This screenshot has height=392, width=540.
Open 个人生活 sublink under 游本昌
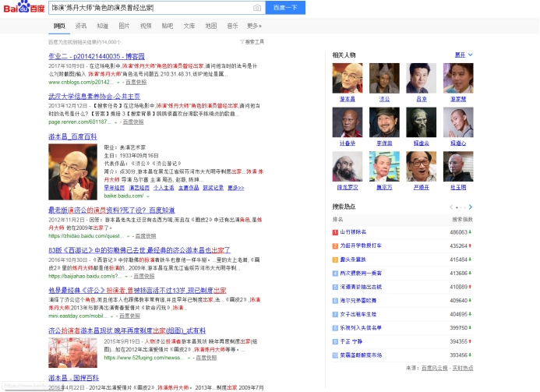tap(164, 188)
